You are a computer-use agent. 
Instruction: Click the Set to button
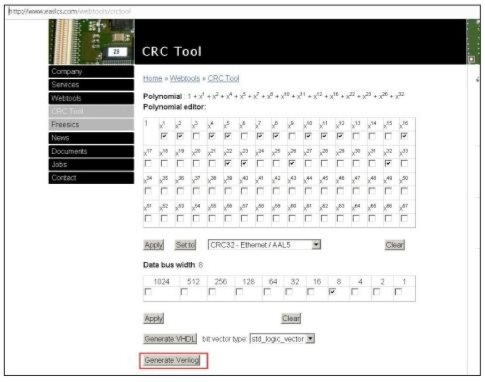point(185,245)
